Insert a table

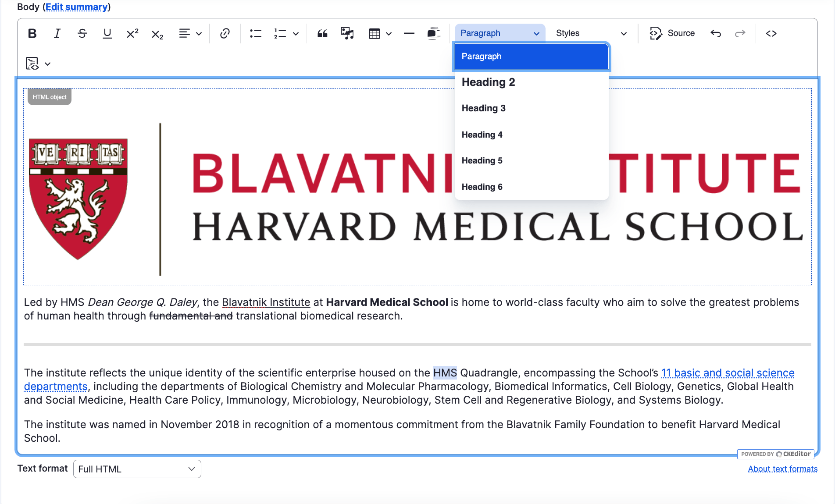click(374, 33)
